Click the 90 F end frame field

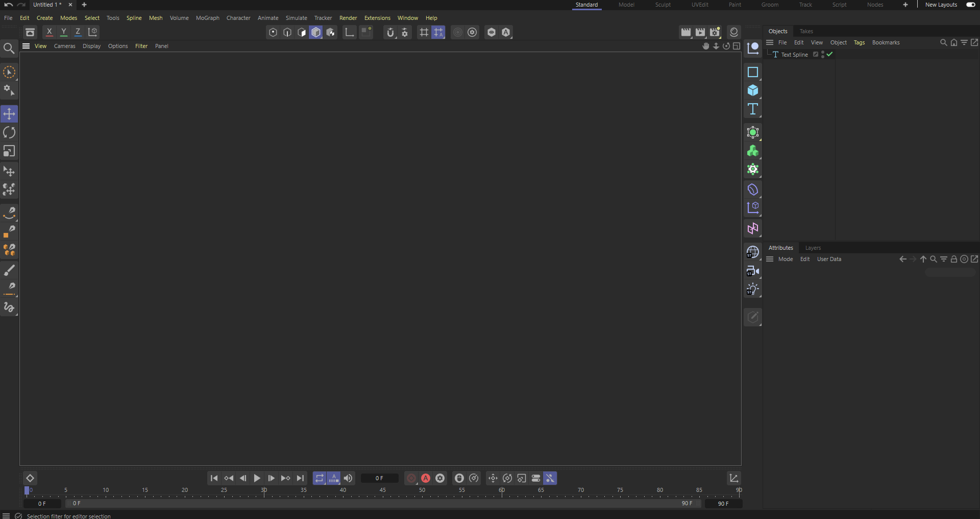[723, 504]
